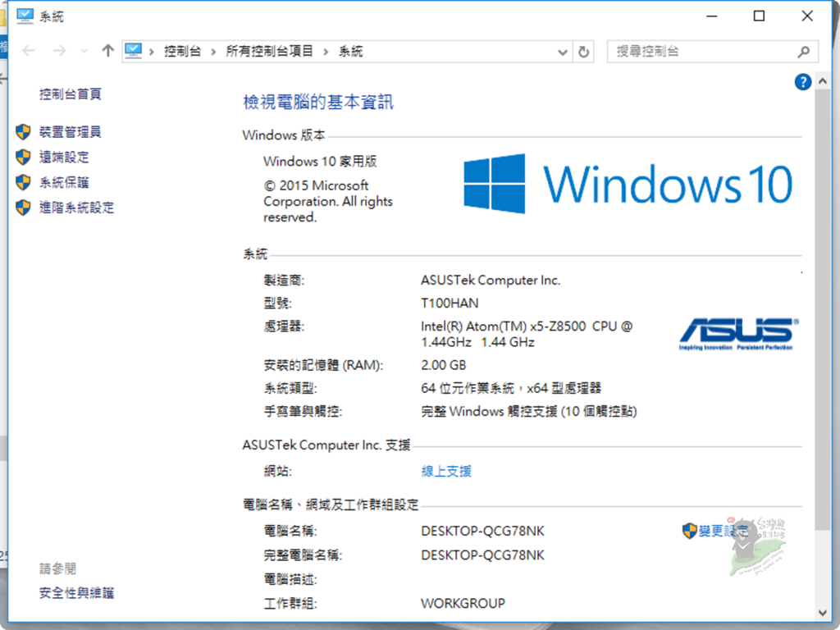Close the 系統 window
Screen dimensions: 840x630
coord(807,16)
